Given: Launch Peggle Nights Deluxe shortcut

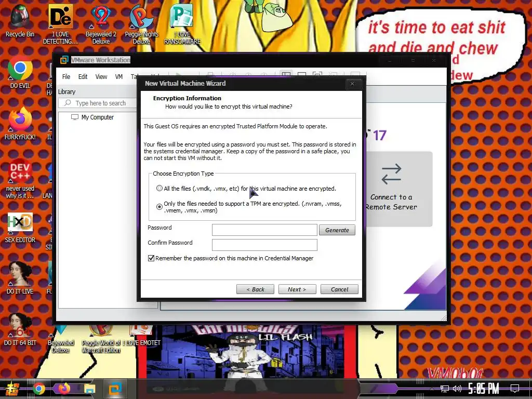Looking at the screenshot, I should pyautogui.click(x=141, y=24).
